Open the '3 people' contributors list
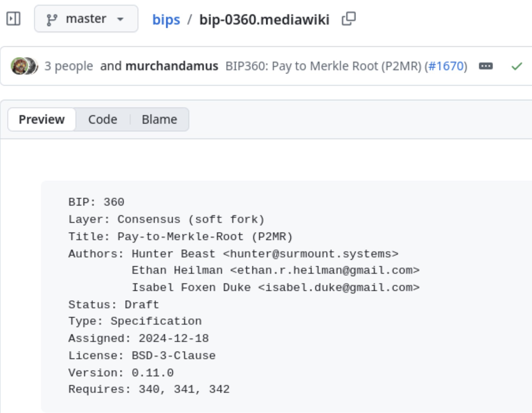 tap(69, 66)
